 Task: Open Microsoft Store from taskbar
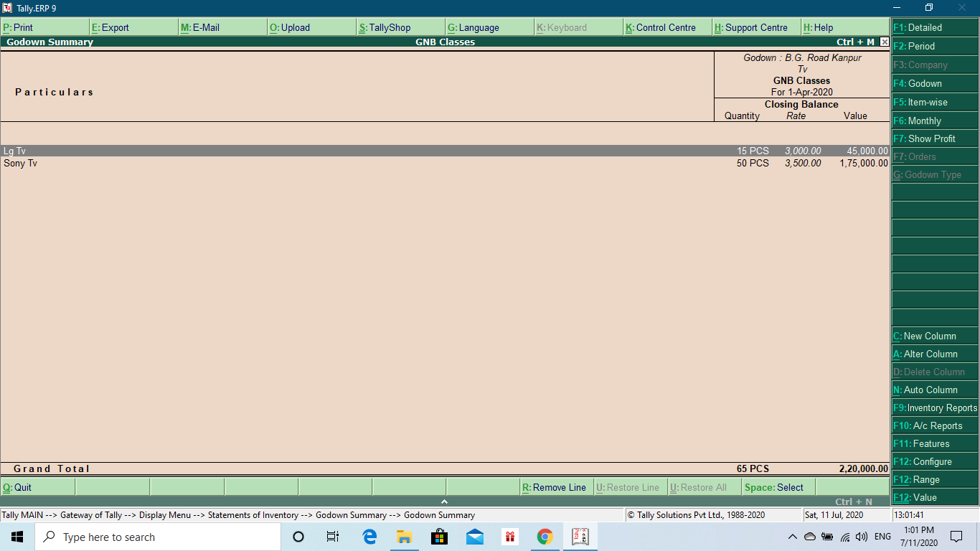click(439, 537)
